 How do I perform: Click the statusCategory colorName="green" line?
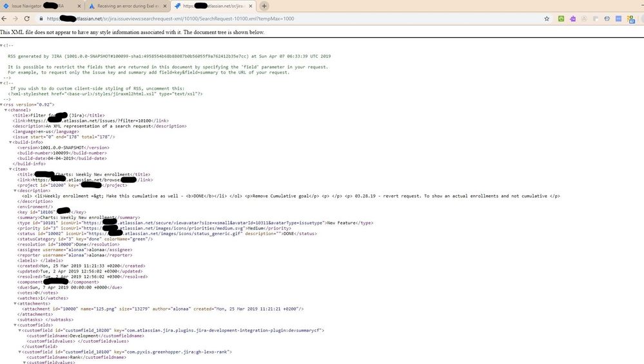click(x=85, y=239)
